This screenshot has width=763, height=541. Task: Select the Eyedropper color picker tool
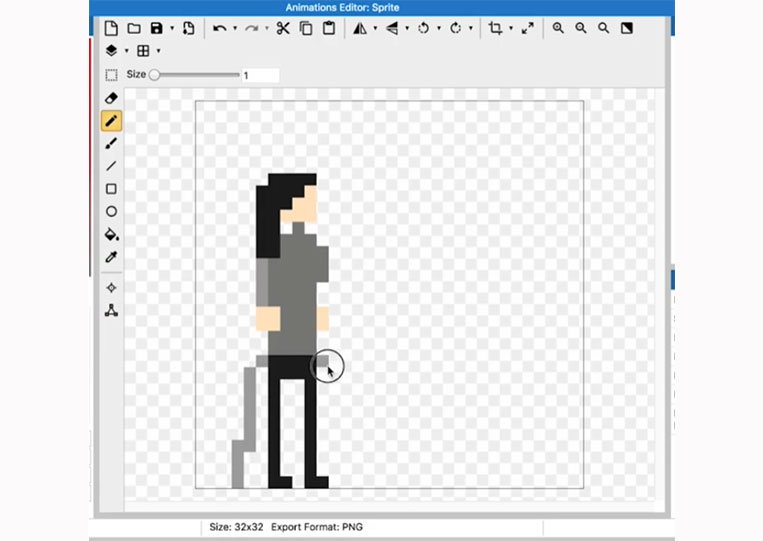coord(111,257)
